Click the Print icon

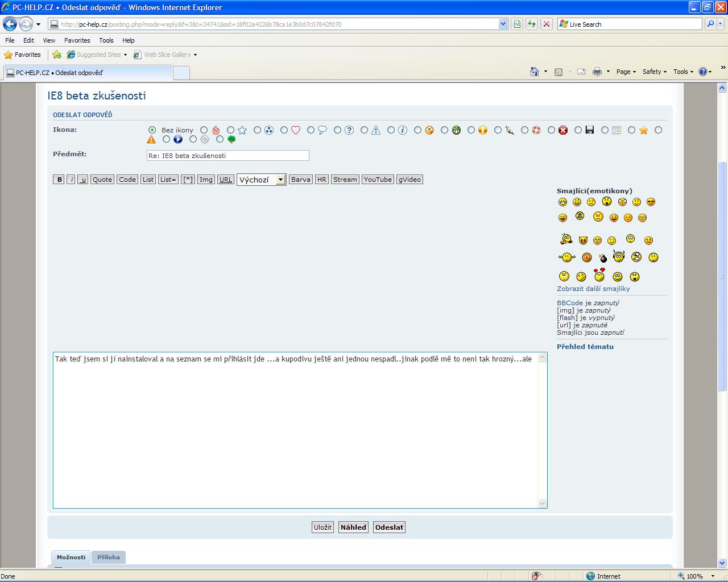point(597,72)
